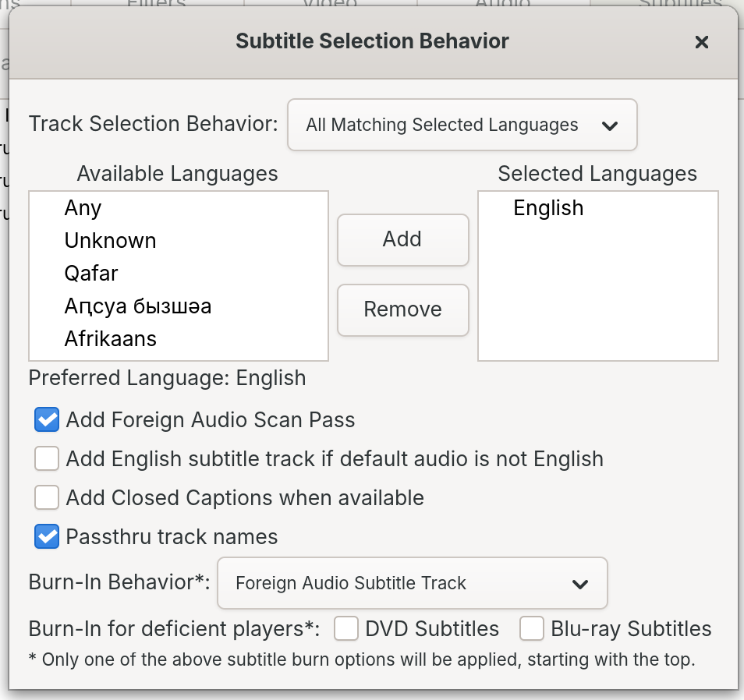Open the Track Selection Behavior dropdown
Screen dimensions: 744x700
462,125
